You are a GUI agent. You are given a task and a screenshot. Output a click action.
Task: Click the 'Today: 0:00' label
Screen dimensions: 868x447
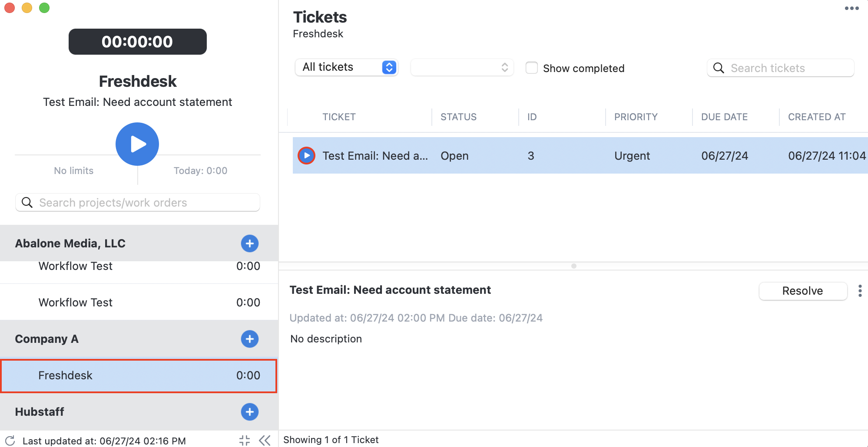click(200, 171)
